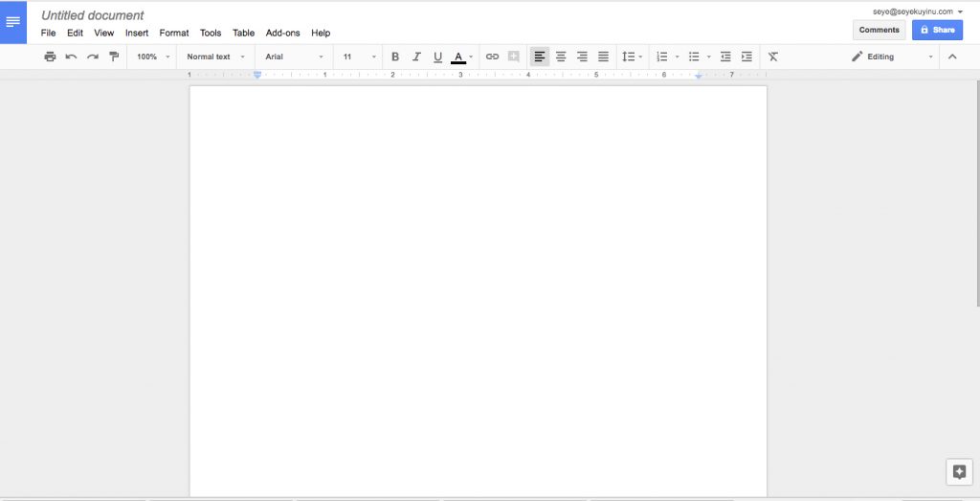Toggle bold formatting
Image resolution: width=980 pixels, height=501 pixels.
coord(395,57)
